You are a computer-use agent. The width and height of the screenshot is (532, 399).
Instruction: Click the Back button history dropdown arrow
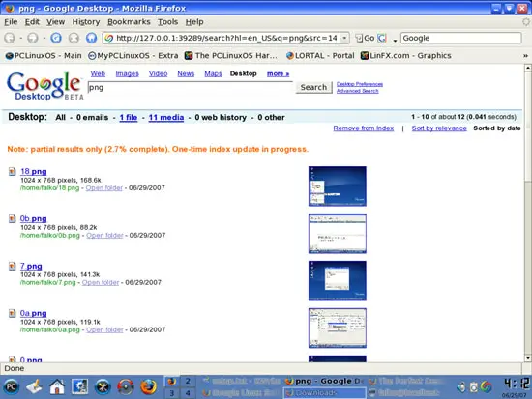coord(20,38)
